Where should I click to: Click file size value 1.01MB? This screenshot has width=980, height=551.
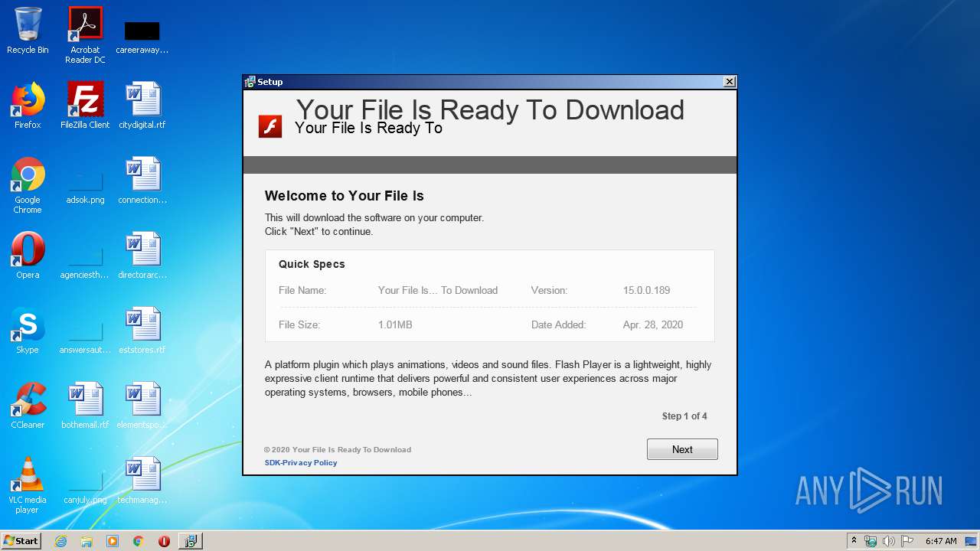click(x=395, y=324)
